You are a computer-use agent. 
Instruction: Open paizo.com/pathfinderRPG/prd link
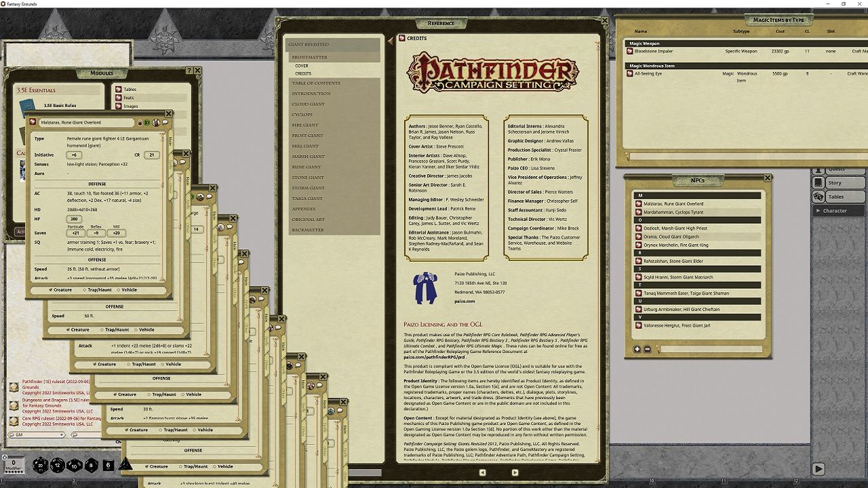tap(434, 357)
